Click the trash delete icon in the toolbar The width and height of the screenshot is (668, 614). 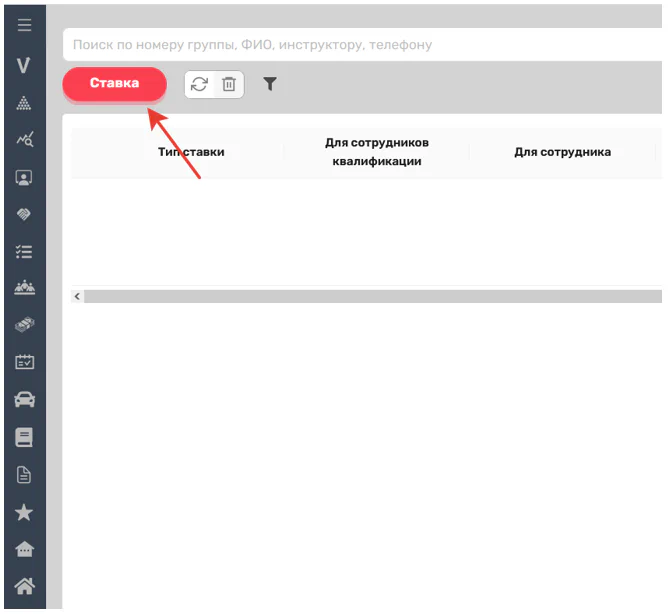[228, 85]
